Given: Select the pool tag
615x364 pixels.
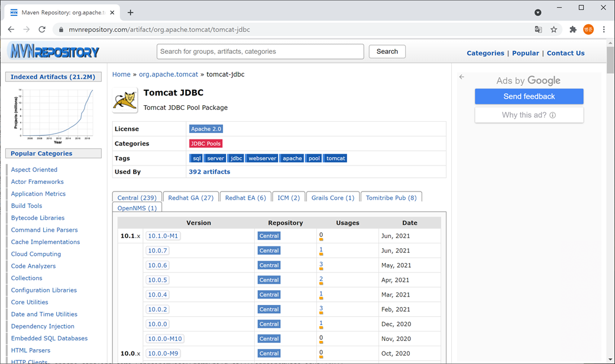Looking at the screenshot, I should tap(313, 158).
